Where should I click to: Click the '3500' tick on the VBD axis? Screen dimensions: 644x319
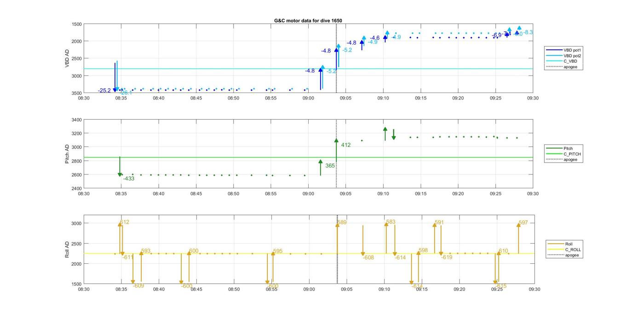[x=77, y=93]
